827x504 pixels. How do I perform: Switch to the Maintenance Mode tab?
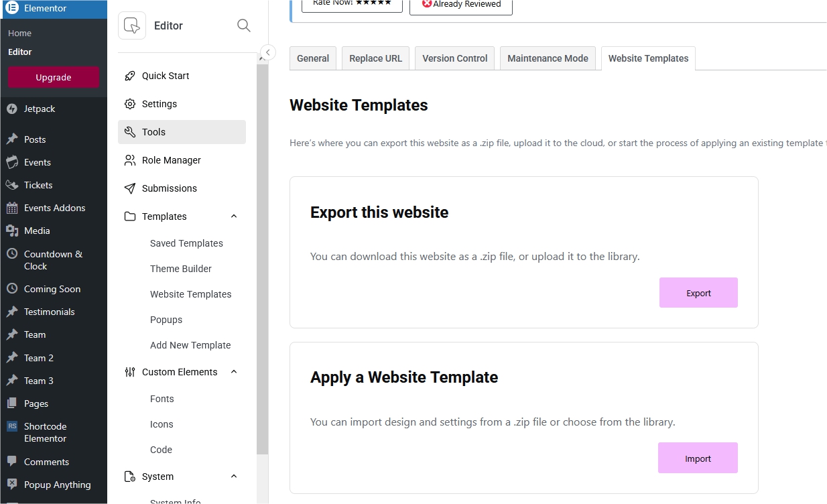point(548,58)
